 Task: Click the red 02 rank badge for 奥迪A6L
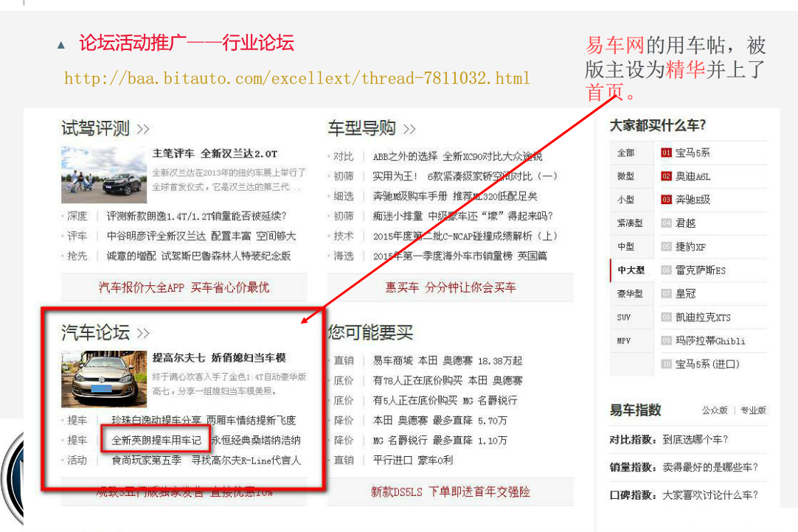pyautogui.click(x=666, y=177)
